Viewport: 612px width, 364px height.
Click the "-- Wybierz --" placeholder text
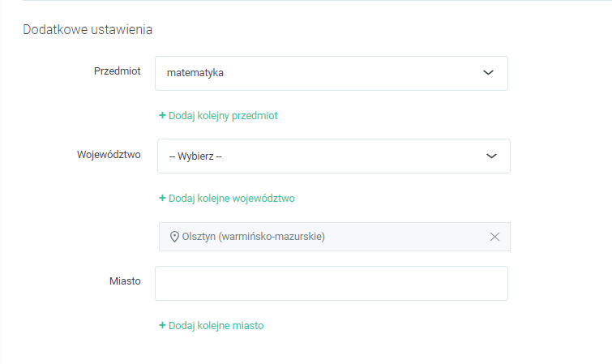tap(195, 156)
